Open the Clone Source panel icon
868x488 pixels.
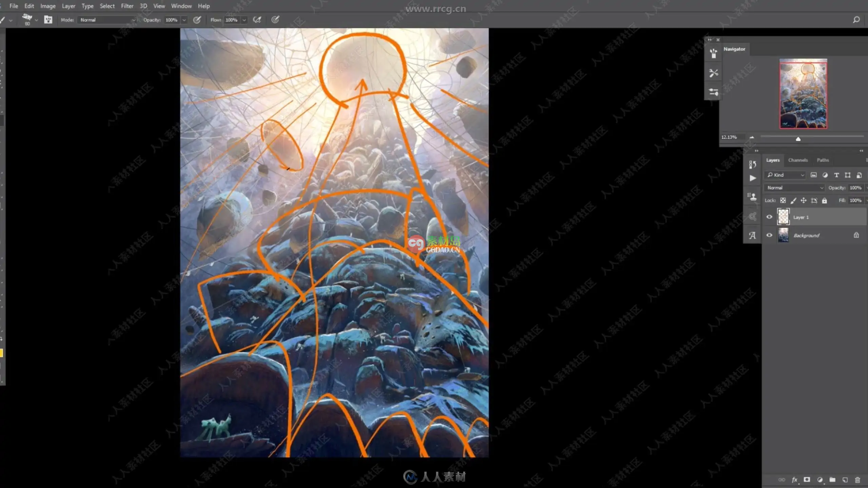752,197
